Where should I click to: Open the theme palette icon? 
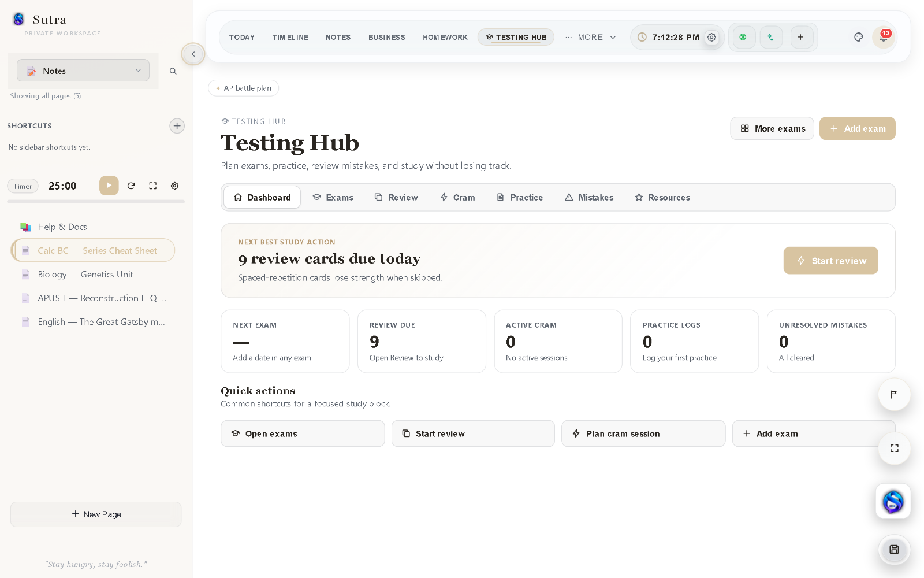[859, 37]
